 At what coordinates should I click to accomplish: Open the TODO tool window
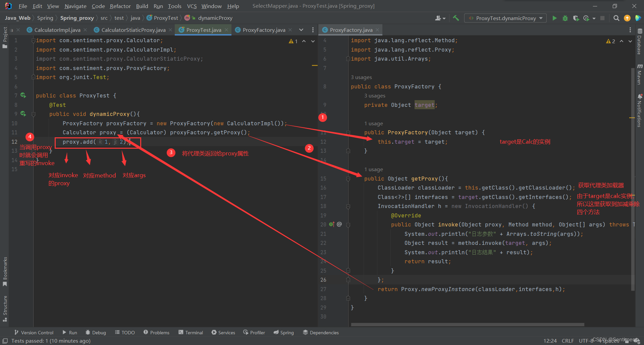coord(125,332)
